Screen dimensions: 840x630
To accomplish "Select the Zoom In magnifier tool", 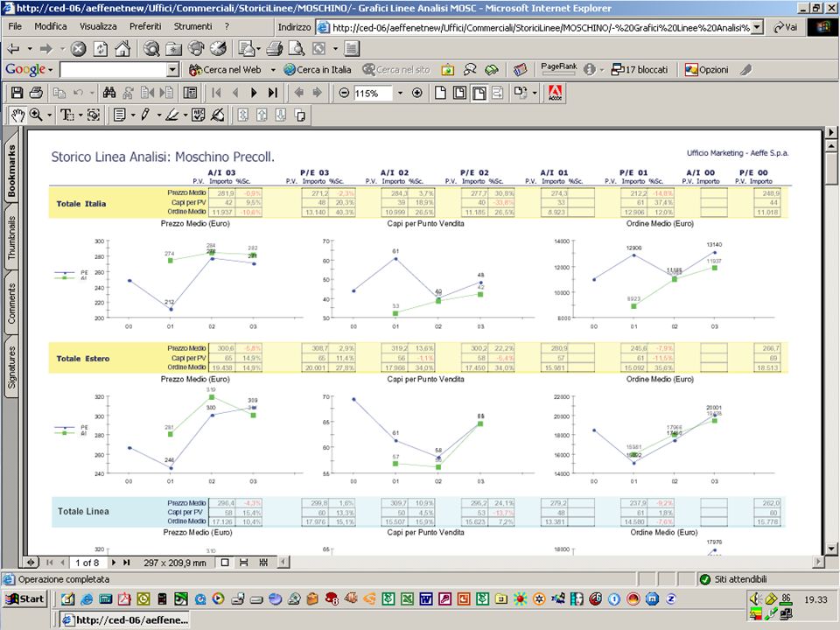I will (x=36, y=115).
